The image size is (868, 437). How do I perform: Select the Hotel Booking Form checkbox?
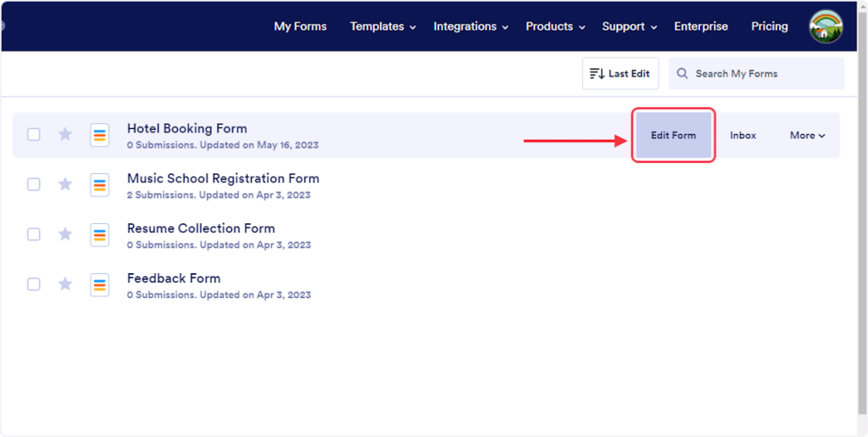(34, 134)
